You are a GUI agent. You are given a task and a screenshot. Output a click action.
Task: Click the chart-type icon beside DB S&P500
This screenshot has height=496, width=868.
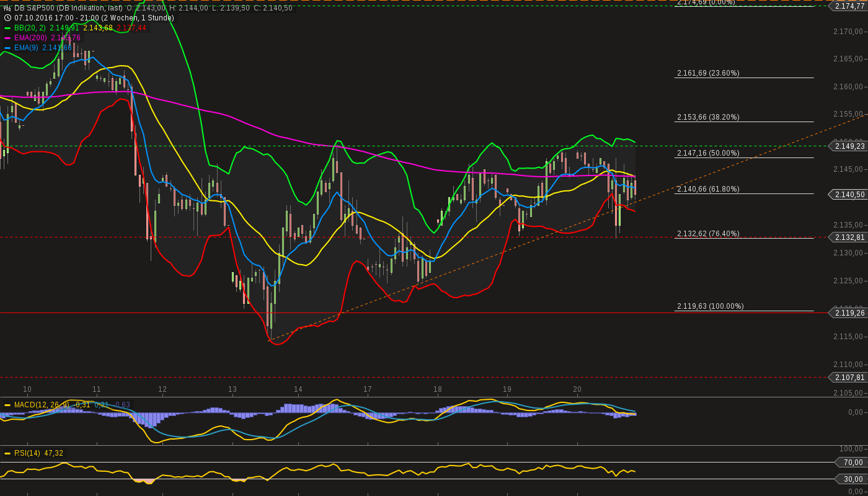coord(7,8)
